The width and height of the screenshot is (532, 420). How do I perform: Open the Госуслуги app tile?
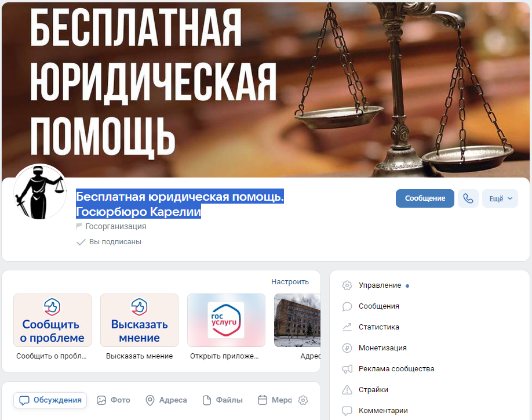coord(226,320)
